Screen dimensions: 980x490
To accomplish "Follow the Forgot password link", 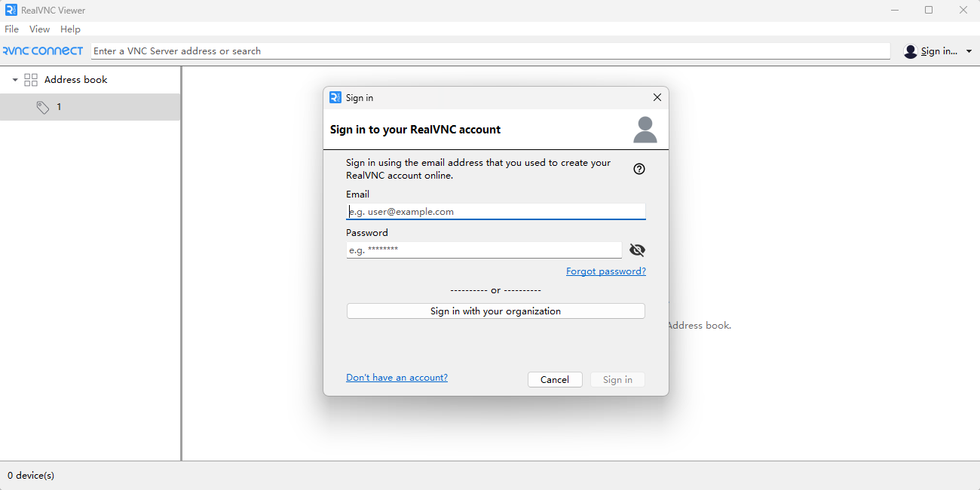I will coord(605,271).
